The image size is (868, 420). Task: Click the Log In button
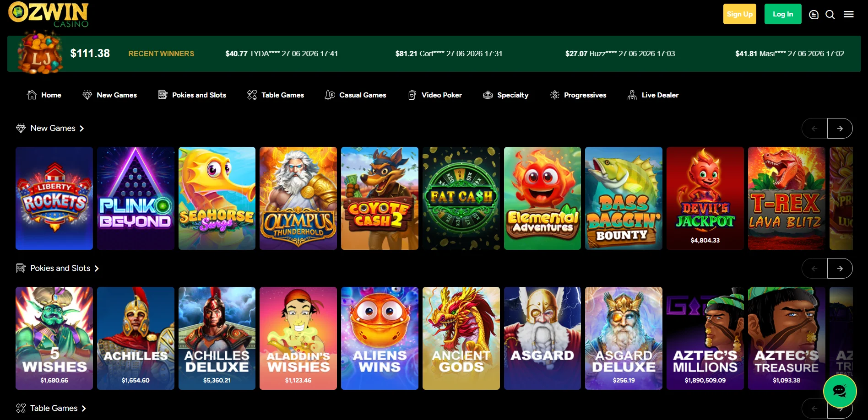783,14
